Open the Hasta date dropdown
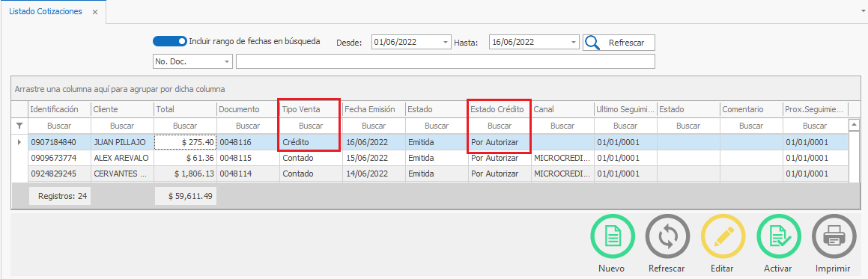The height and width of the screenshot is (279, 868). coord(574,42)
